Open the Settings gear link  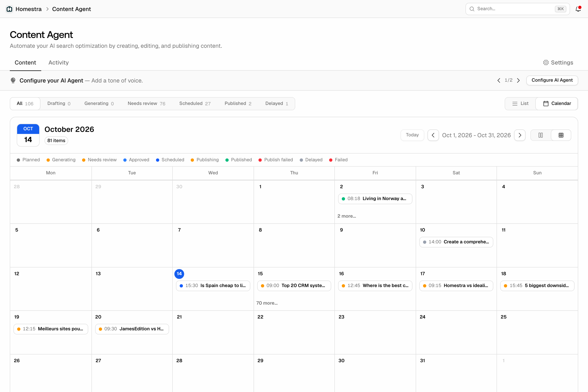click(558, 62)
